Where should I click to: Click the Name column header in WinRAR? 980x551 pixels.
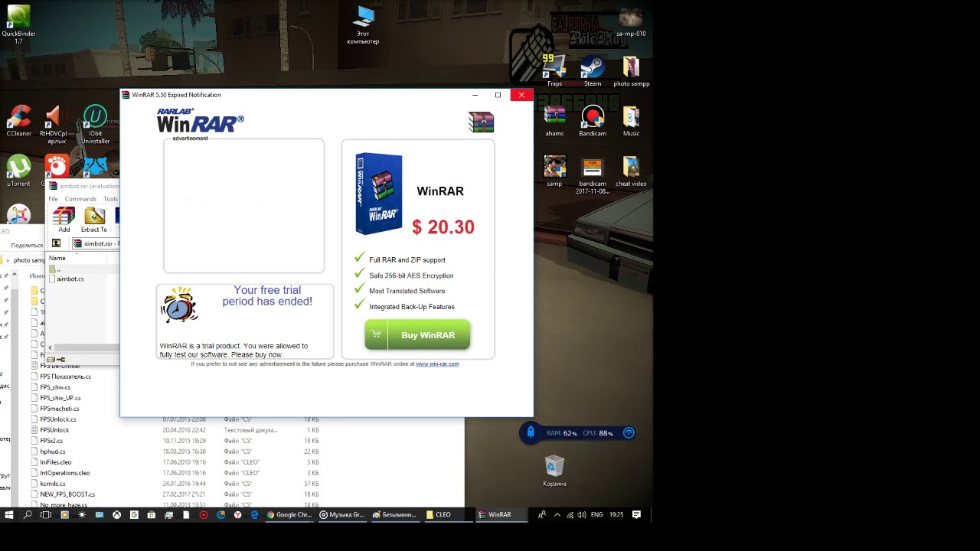click(x=57, y=258)
